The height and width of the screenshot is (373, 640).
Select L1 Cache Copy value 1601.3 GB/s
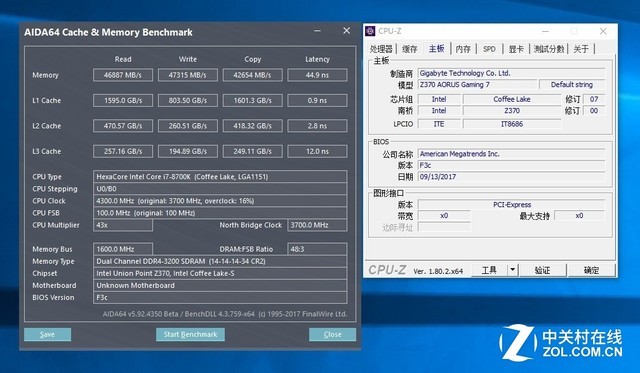pos(252,100)
